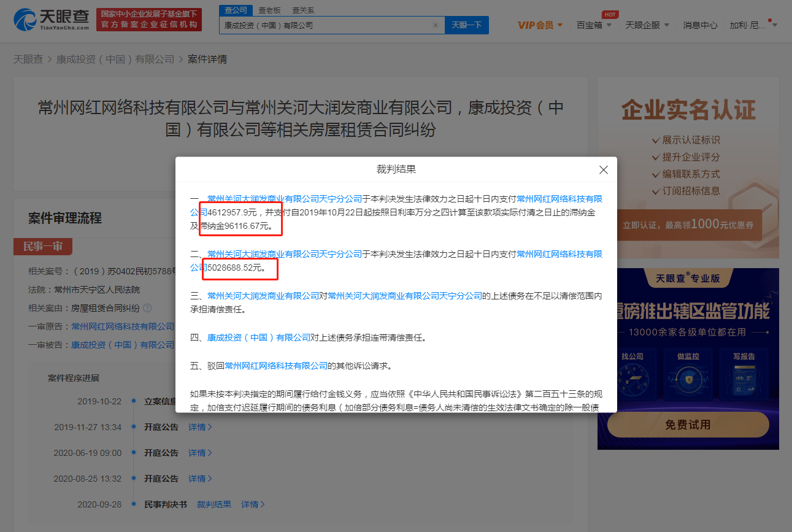Click the 立即认证 coupon banner button

tap(688, 225)
